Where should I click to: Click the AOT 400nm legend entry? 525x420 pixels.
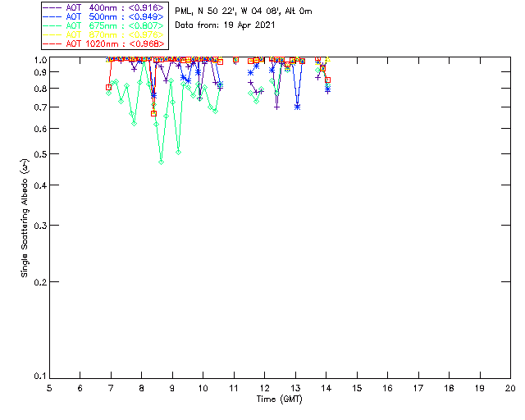[103, 7]
